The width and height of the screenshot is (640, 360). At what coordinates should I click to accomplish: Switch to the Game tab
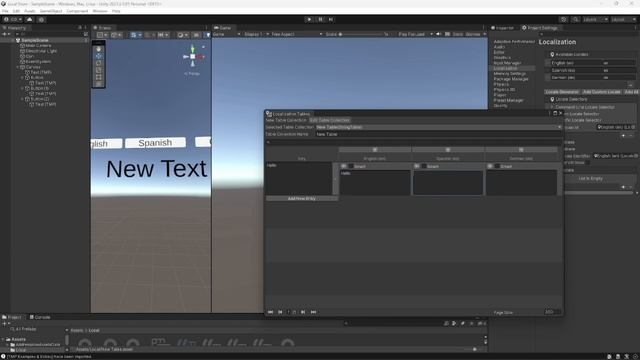pyautogui.click(x=223, y=28)
